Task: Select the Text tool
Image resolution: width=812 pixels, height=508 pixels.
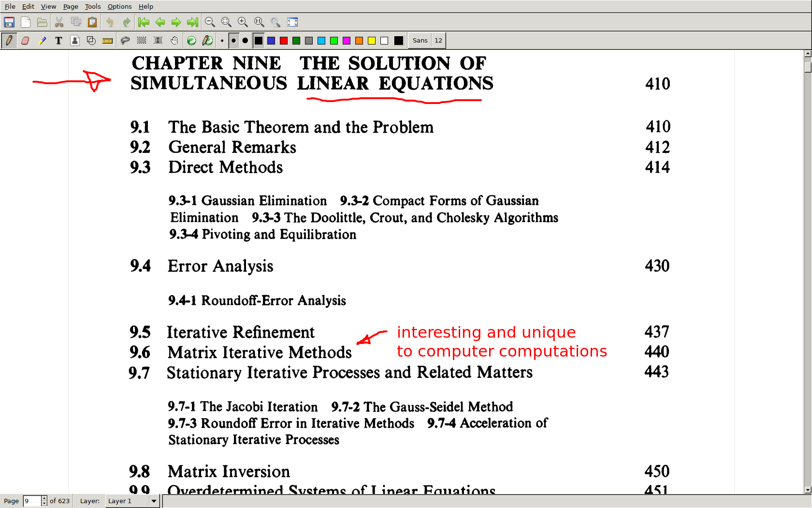Action: pos(58,41)
